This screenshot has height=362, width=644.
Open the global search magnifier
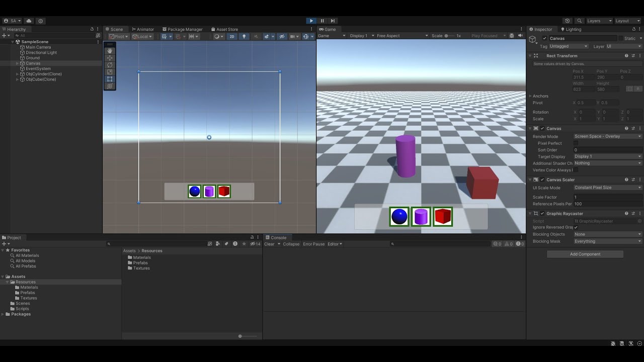pyautogui.click(x=580, y=21)
